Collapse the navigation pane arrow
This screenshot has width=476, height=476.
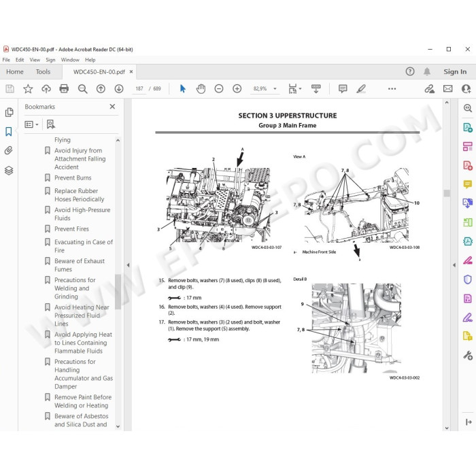(x=128, y=265)
